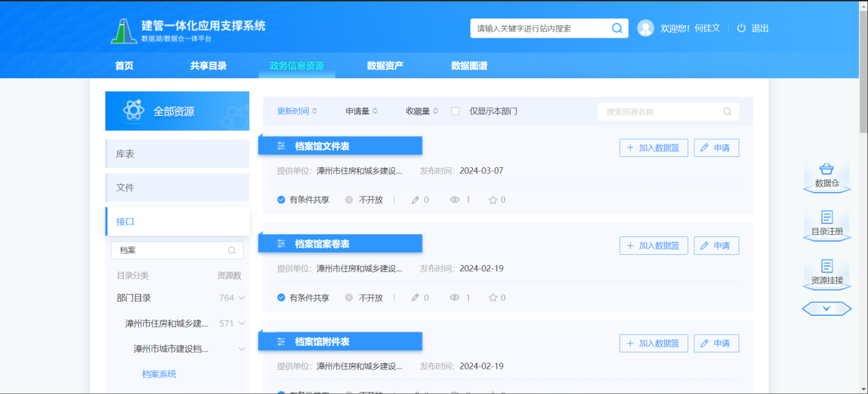The height and width of the screenshot is (394, 868).
Task: Open the 数据仓 basket icon
Action: tap(827, 169)
